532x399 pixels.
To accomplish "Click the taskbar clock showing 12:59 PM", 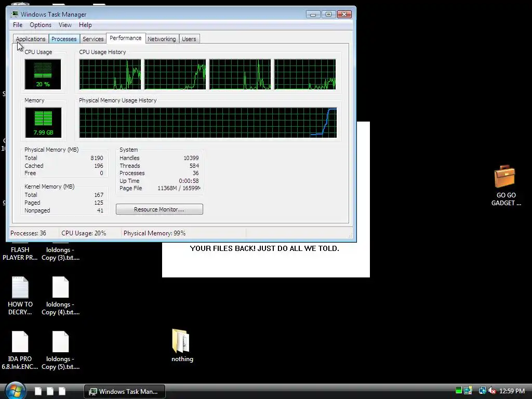I will [x=512, y=391].
